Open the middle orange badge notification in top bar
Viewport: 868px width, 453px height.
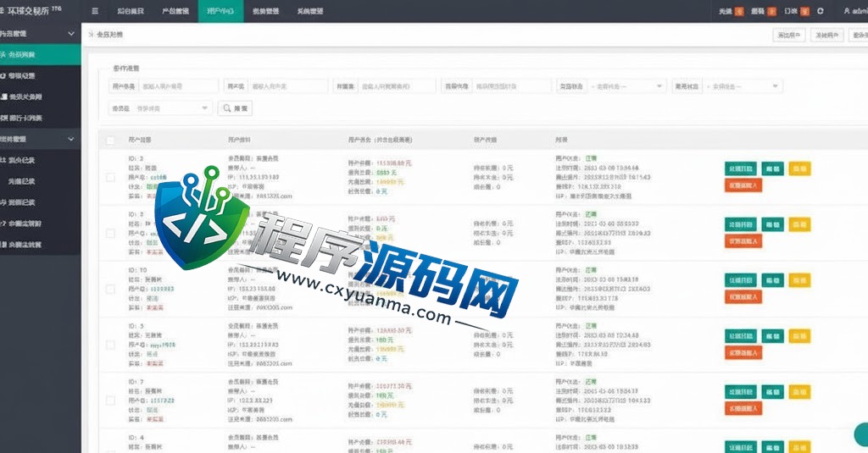[x=772, y=11]
